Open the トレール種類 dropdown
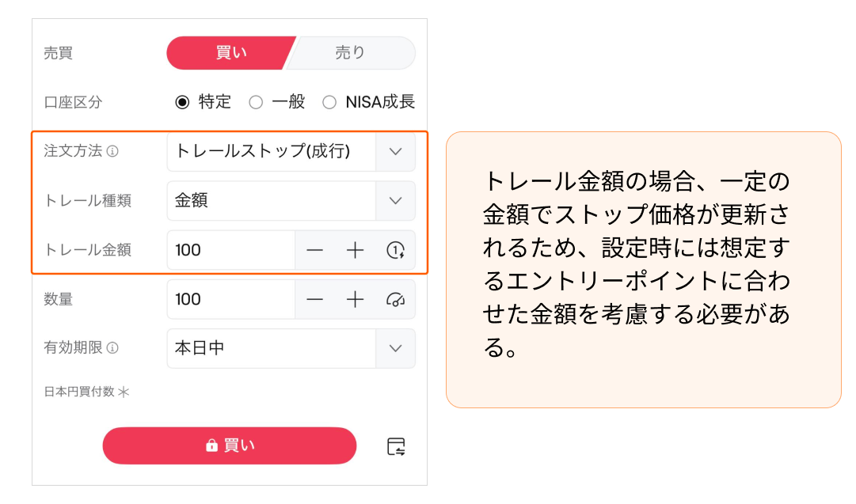Image resolution: width=856 pixels, height=504 pixels. click(395, 201)
